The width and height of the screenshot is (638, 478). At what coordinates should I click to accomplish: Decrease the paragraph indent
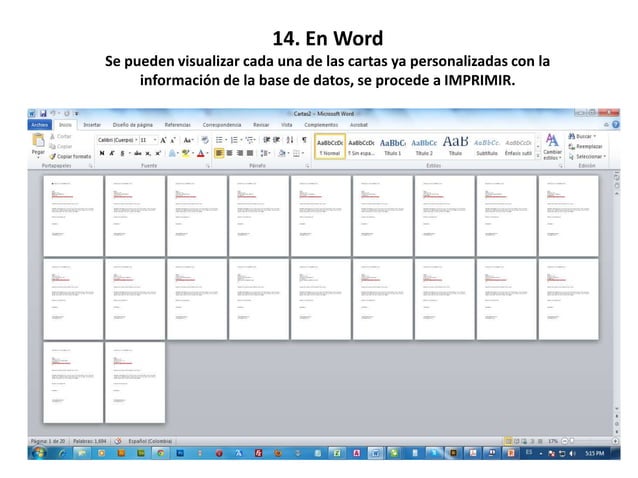tap(267, 140)
